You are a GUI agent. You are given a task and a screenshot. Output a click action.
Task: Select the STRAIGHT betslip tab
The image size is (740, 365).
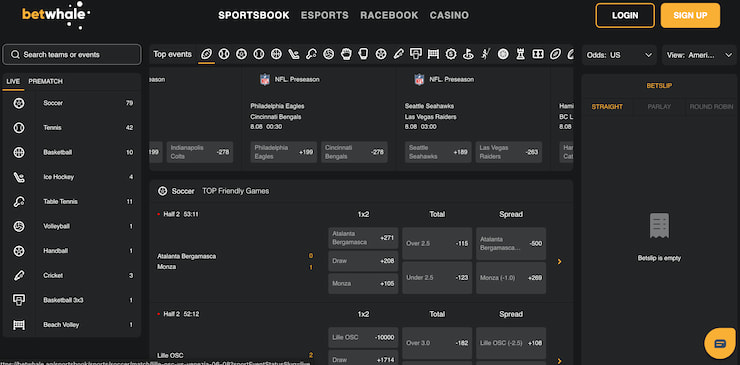tap(607, 107)
